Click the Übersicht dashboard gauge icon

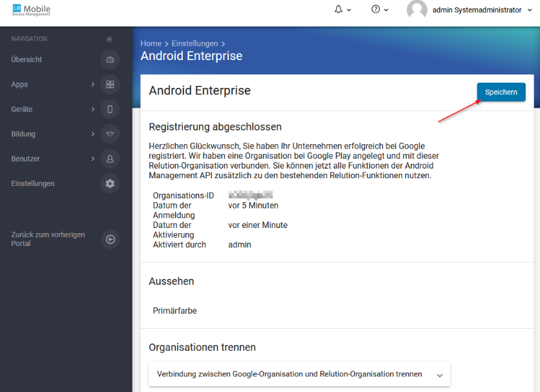tap(110, 59)
